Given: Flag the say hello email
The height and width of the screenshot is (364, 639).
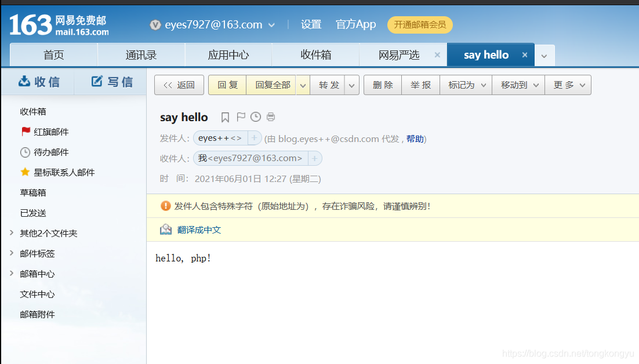Looking at the screenshot, I should click(240, 117).
